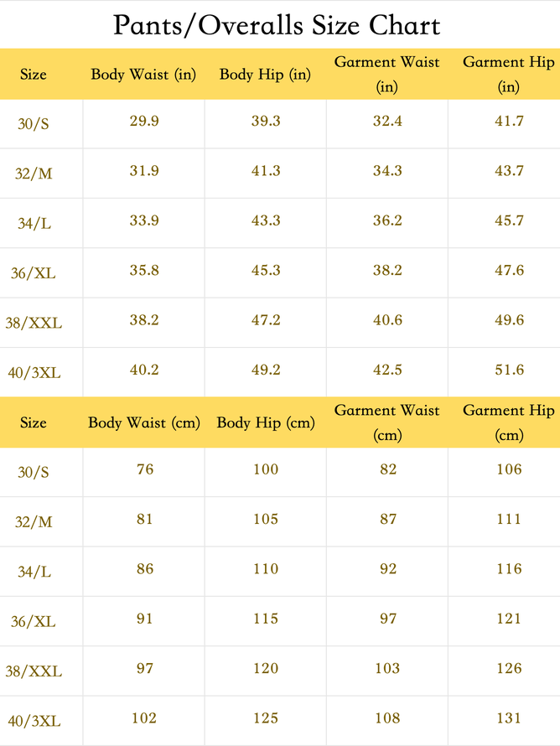Screen dimensions: 560x746
Task: Click the Body Waist (cm) column header
Action: point(144,423)
